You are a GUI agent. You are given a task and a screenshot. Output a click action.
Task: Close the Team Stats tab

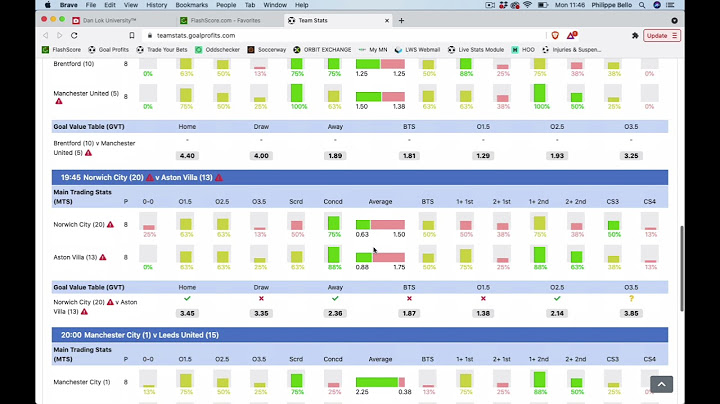tap(387, 21)
